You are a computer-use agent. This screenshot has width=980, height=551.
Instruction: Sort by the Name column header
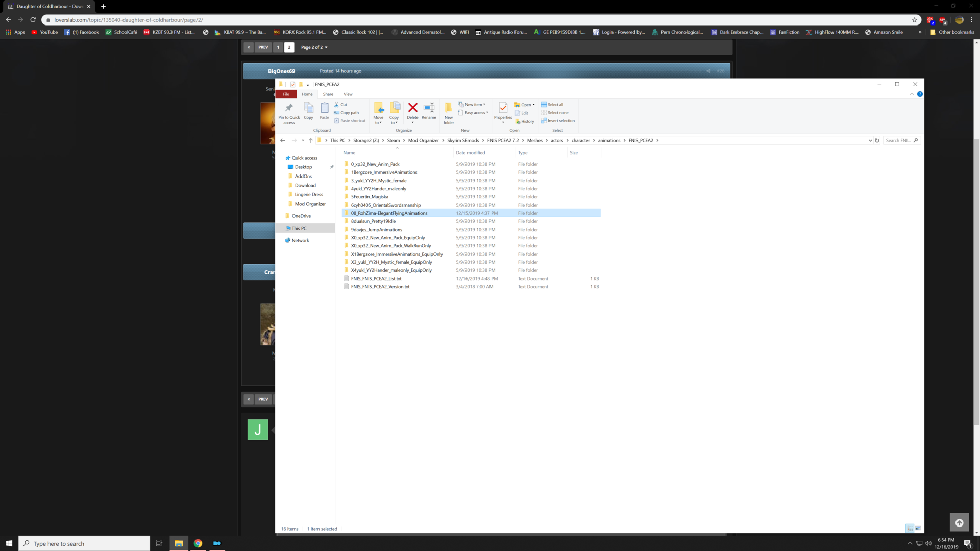(x=349, y=153)
